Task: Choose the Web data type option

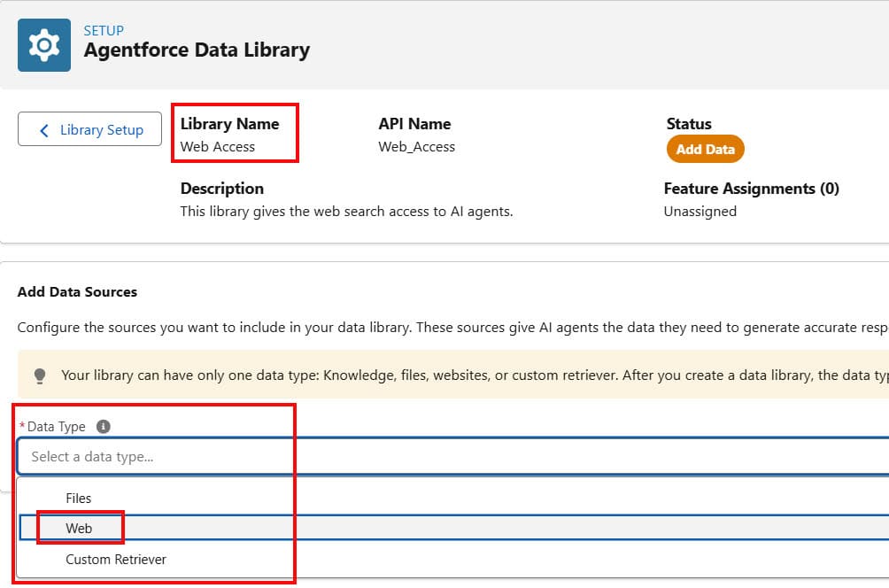Action: click(79, 528)
